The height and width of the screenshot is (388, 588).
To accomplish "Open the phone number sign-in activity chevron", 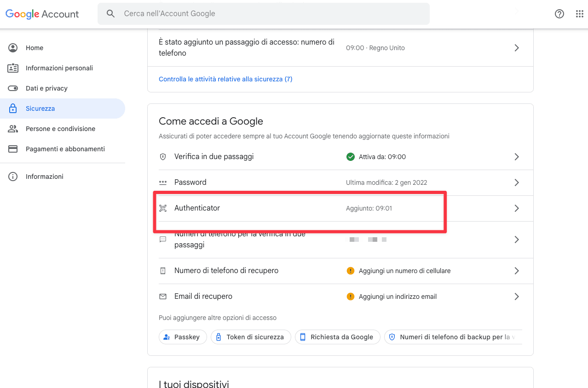I will (x=517, y=48).
